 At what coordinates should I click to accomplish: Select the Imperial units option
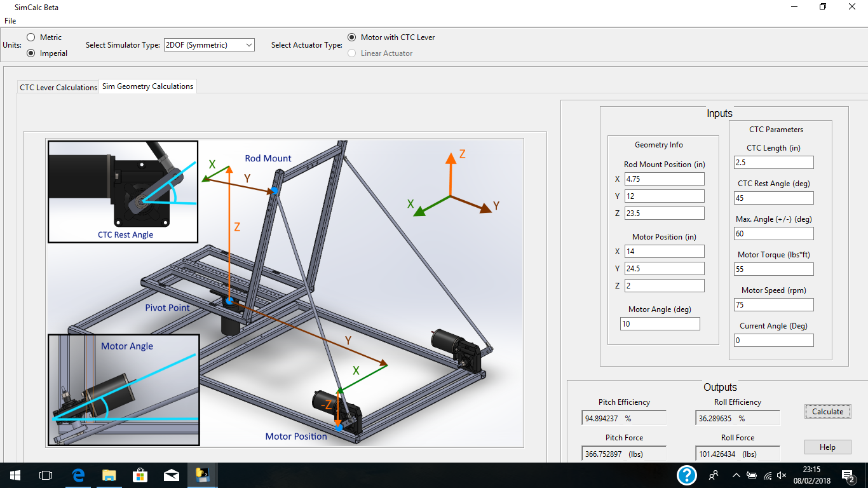pyautogui.click(x=31, y=53)
